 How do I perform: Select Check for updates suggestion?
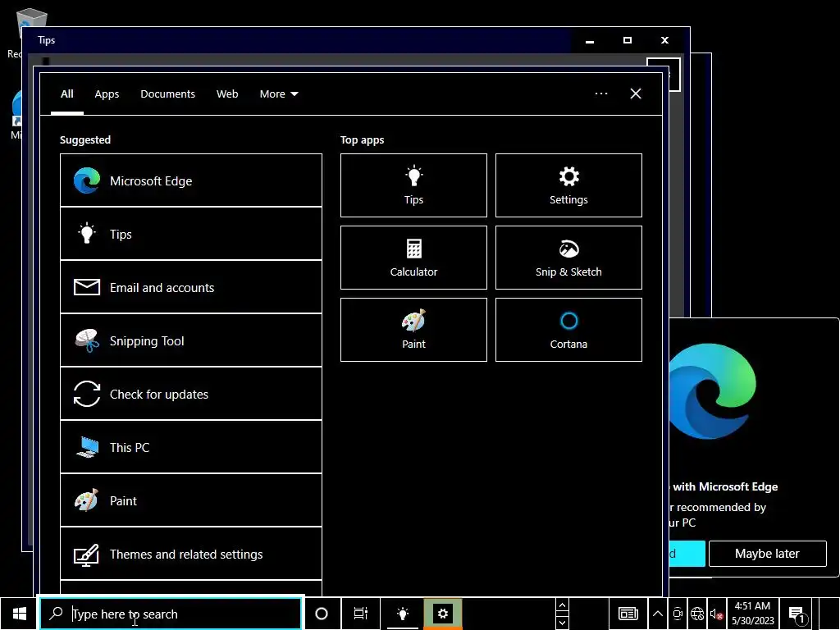point(190,395)
